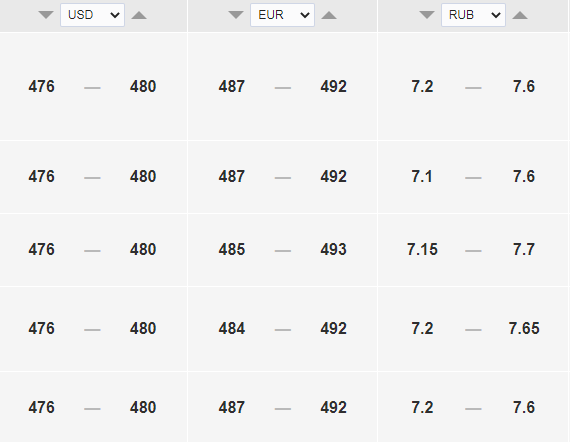Click the 7.15 RUB buy rate
Image resolution: width=570 pixels, height=442 pixels.
point(422,249)
